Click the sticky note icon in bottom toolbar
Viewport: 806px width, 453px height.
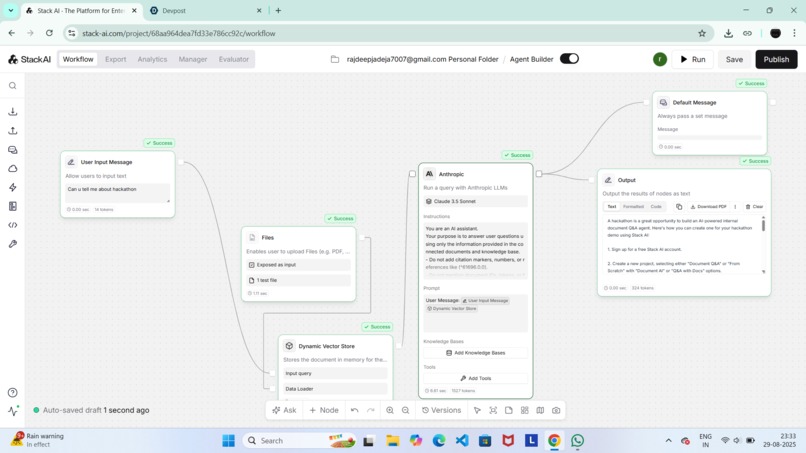coord(509,410)
